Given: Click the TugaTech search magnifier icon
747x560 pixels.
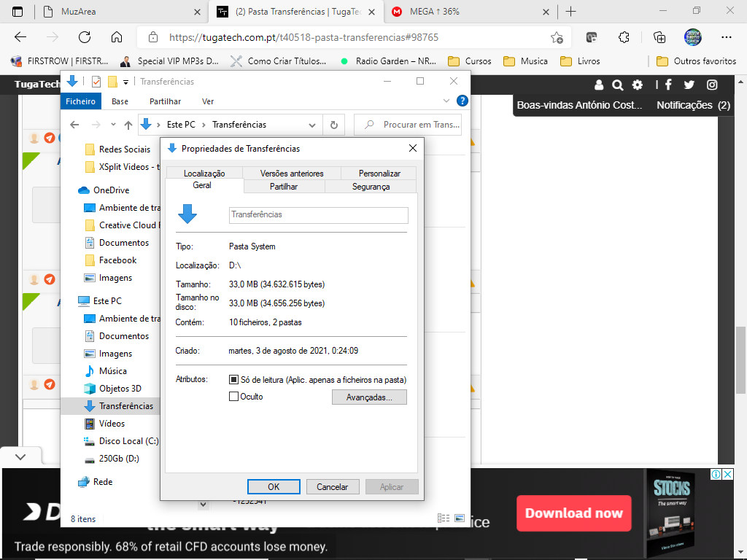Looking at the screenshot, I should [618, 85].
